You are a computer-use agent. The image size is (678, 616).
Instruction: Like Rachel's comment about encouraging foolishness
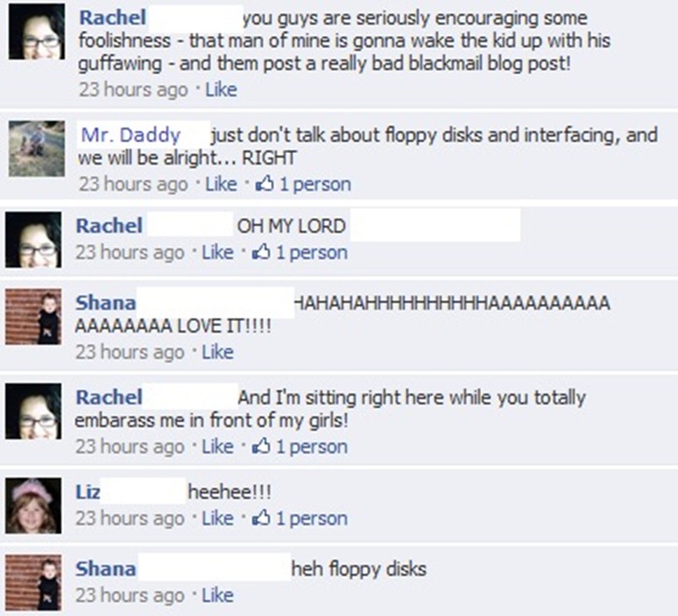[x=221, y=89]
